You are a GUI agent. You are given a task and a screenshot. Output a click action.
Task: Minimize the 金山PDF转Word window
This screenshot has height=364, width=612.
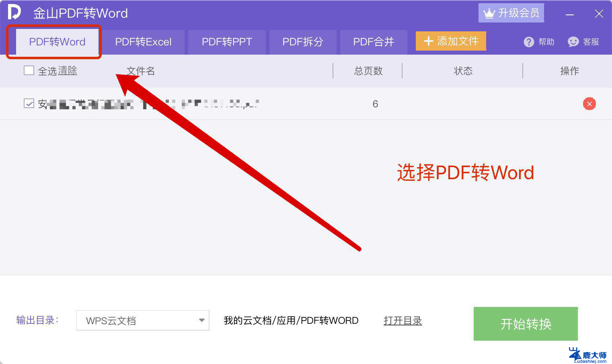coord(569,14)
